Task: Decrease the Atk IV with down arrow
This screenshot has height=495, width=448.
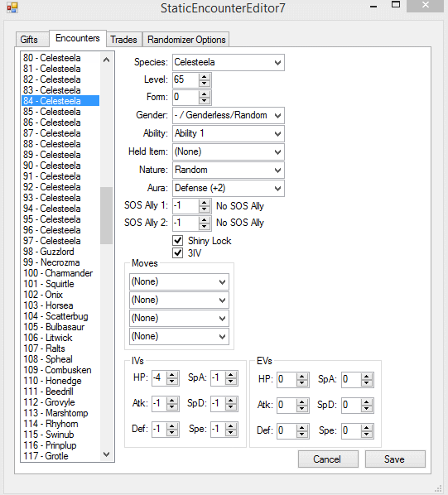Action: (172, 407)
